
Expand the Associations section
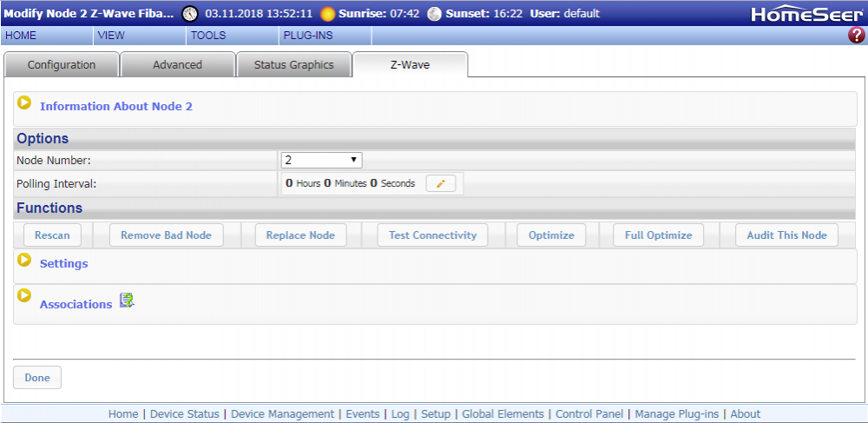tap(25, 296)
